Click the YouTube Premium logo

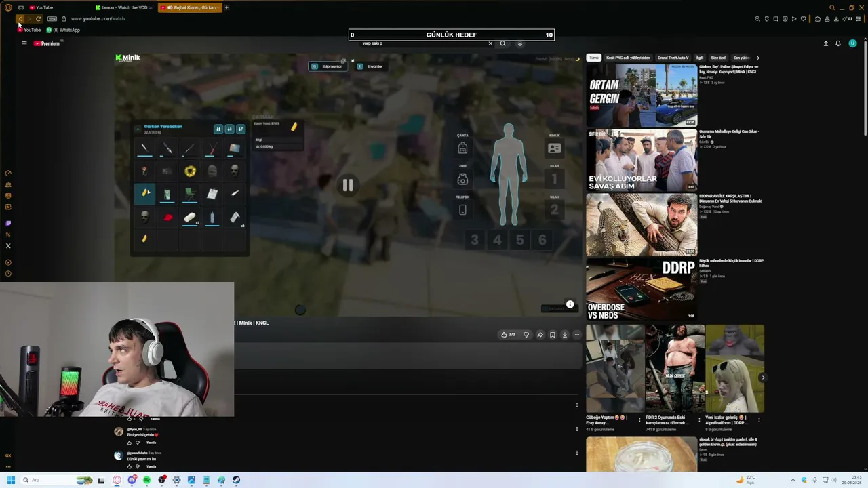47,43
